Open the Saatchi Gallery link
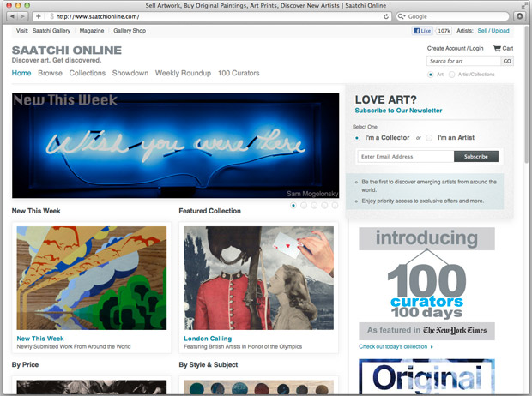This screenshot has width=532, height=396. (51, 31)
